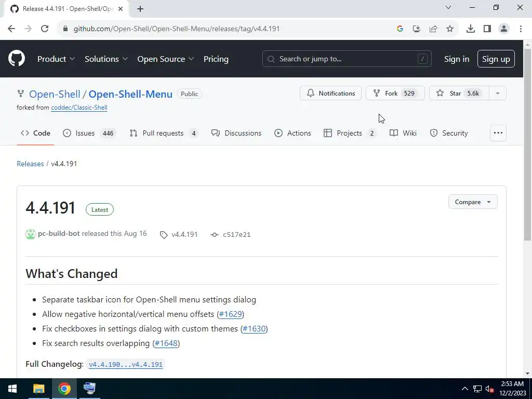
Task: Click the Notifications button
Action: pos(330,93)
